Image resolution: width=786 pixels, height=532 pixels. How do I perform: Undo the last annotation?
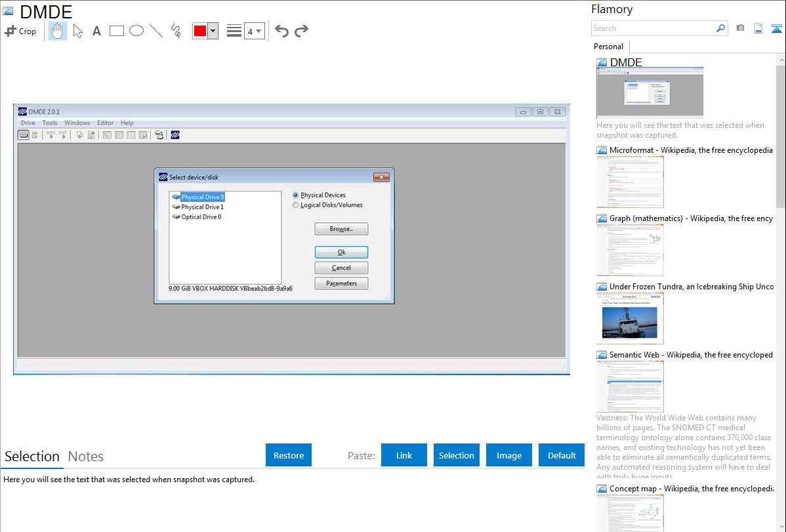[x=281, y=31]
